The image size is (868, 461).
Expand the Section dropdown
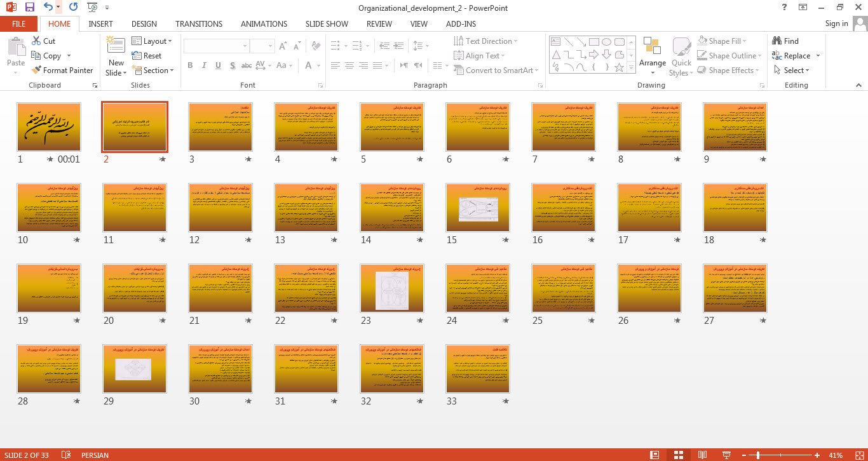(153, 70)
